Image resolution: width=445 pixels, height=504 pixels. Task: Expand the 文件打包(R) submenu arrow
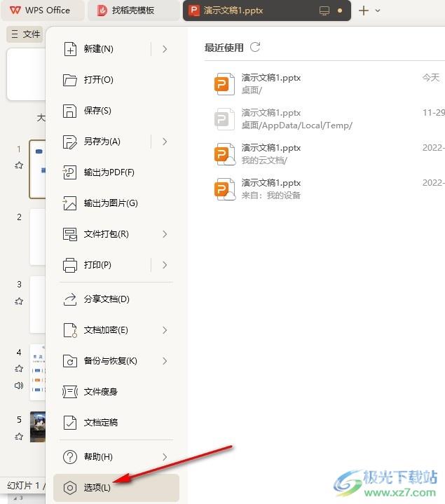165,234
